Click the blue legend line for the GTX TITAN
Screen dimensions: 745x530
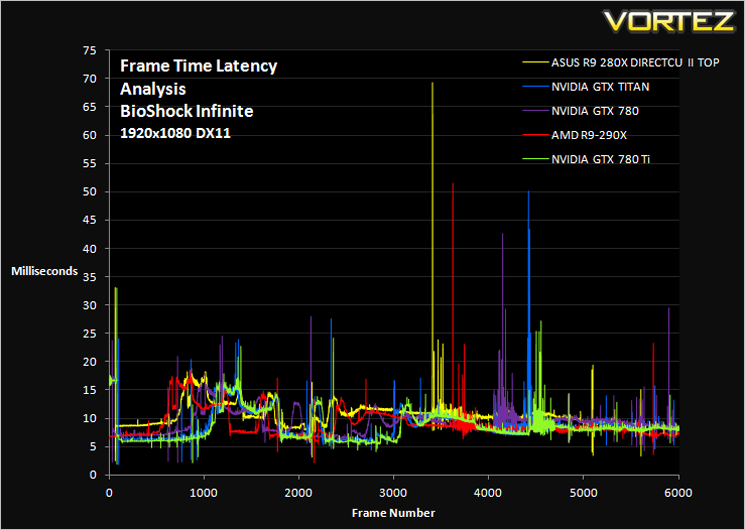pyautogui.click(x=535, y=87)
